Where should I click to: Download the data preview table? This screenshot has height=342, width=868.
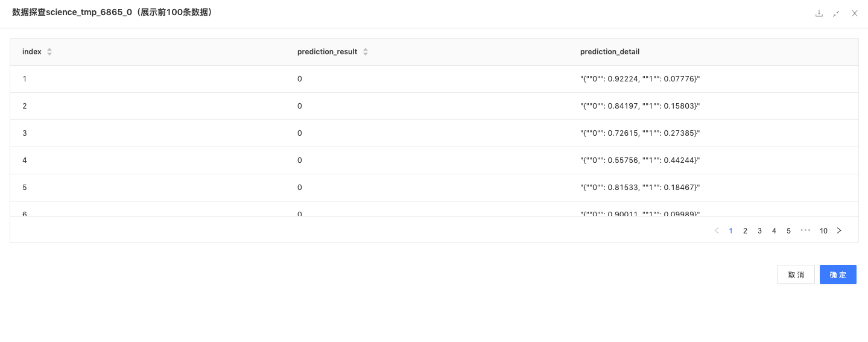[819, 13]
